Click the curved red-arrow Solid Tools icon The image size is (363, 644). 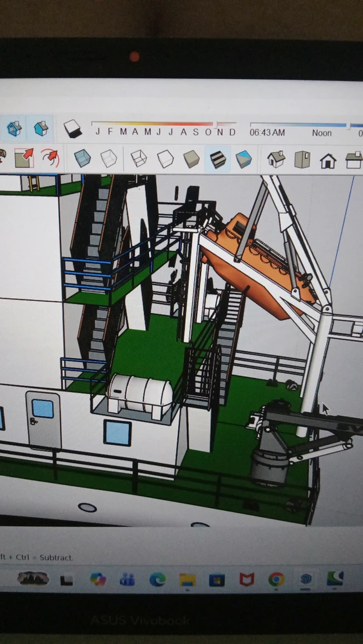(50, 158)
